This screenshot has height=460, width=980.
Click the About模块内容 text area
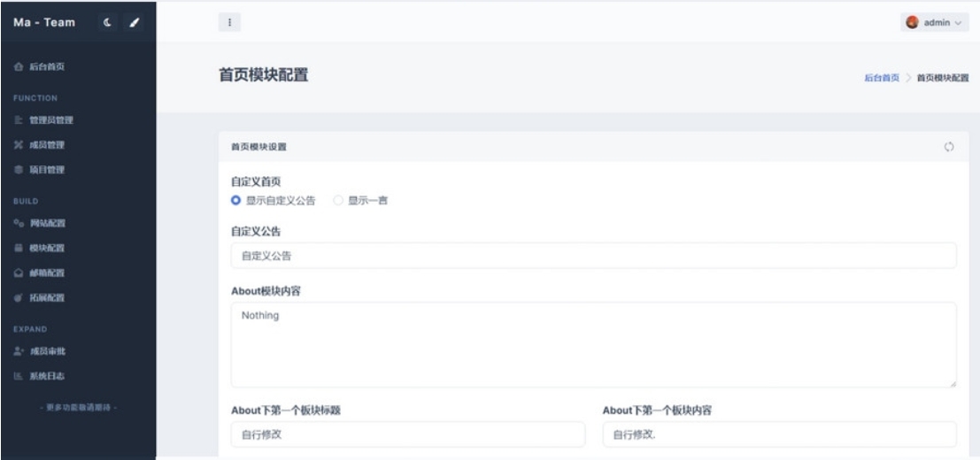pyautogui.click(x=593, y=344)
